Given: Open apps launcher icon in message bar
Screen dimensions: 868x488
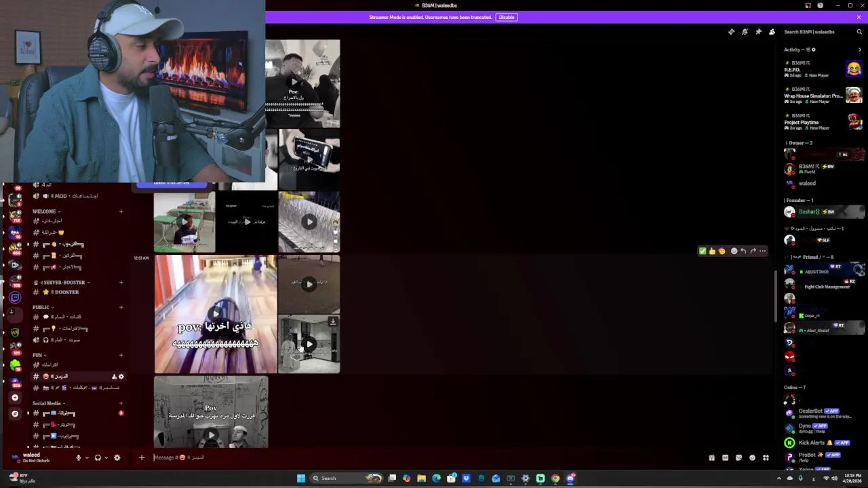Looking at the screenshot, I should (766, 457).
